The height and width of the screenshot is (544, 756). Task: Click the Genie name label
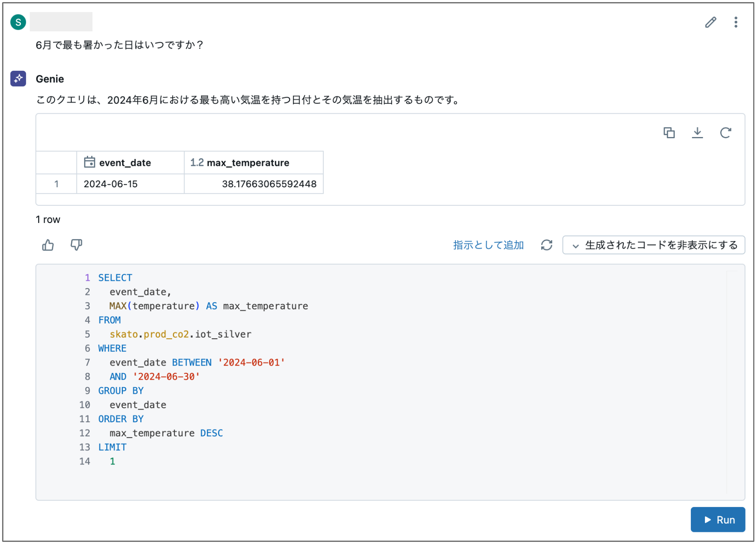(x=50, y=79)
